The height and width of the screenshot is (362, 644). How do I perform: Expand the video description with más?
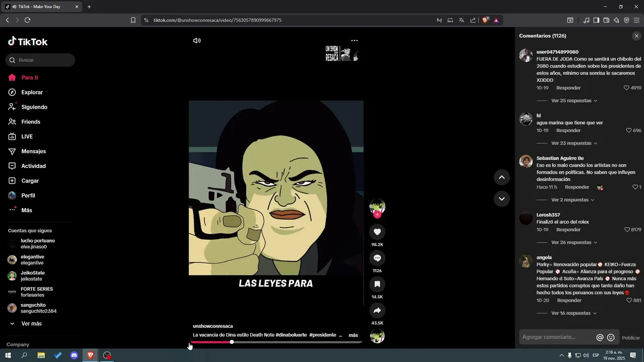click(353, 335)
